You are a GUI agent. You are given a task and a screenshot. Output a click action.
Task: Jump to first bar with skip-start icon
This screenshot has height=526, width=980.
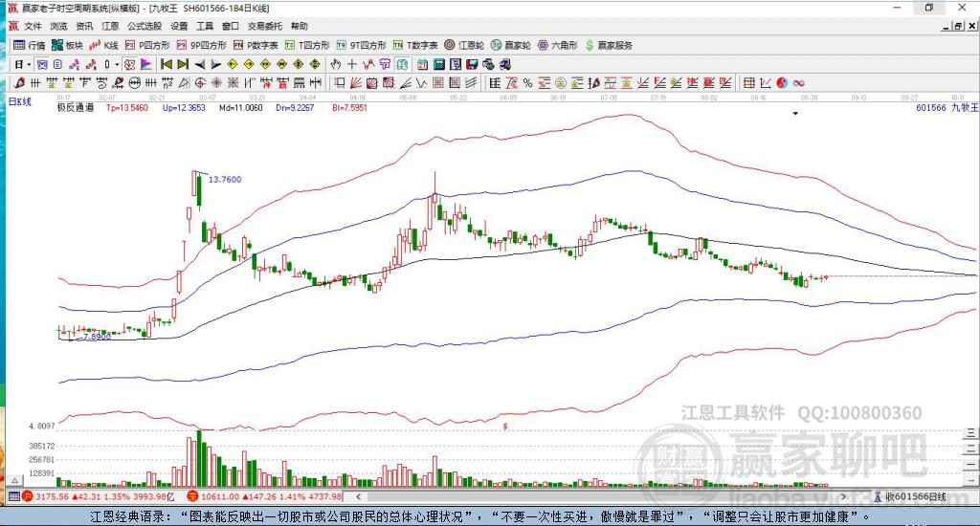[167, 64]
